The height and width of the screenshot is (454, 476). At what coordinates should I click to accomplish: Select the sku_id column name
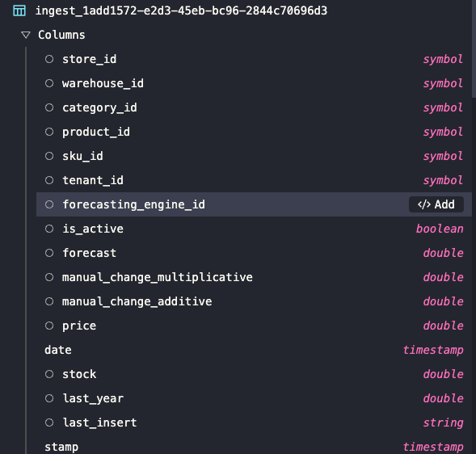82,156
